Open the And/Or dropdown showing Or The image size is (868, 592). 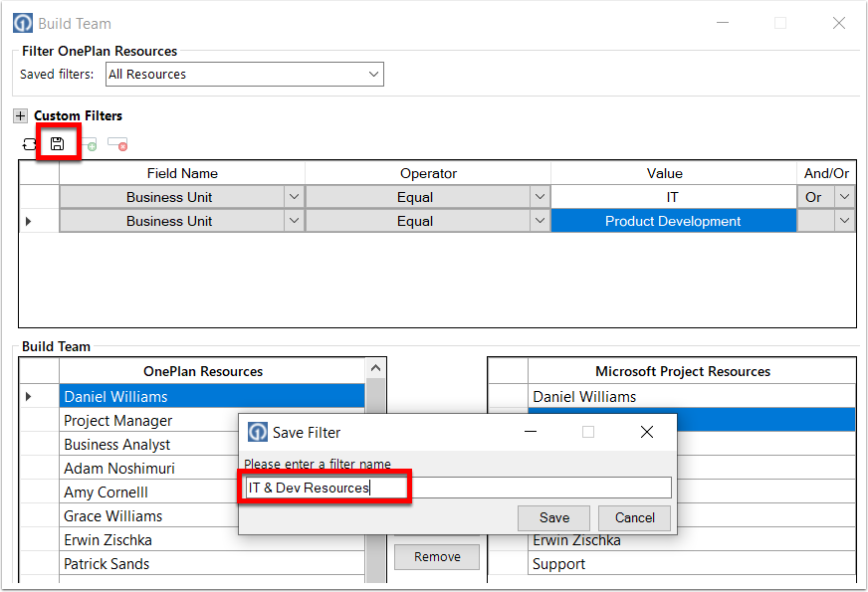844,197
